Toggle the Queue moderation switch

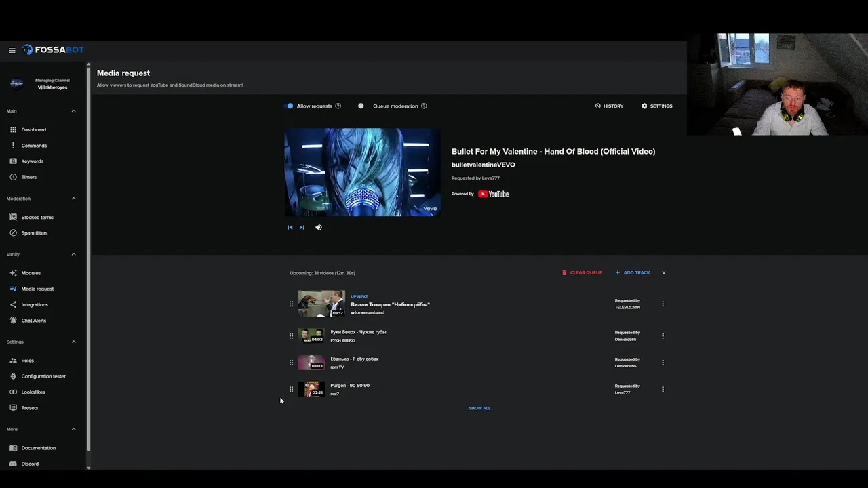pyautogui.click(x=361, y=106)
